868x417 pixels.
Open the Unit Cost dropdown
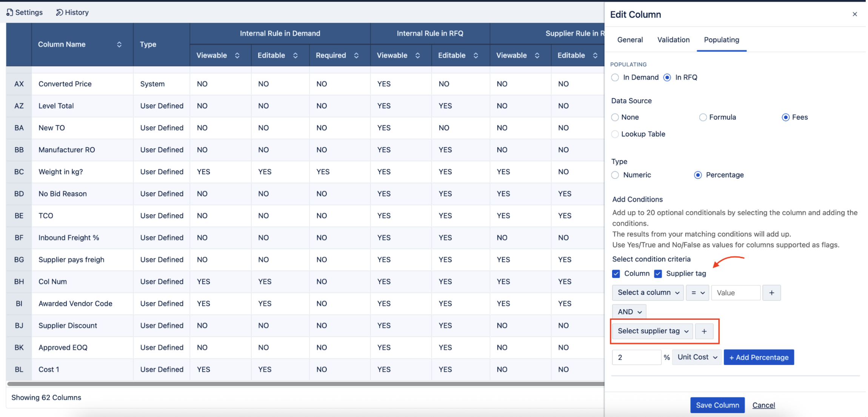point(697,357)
